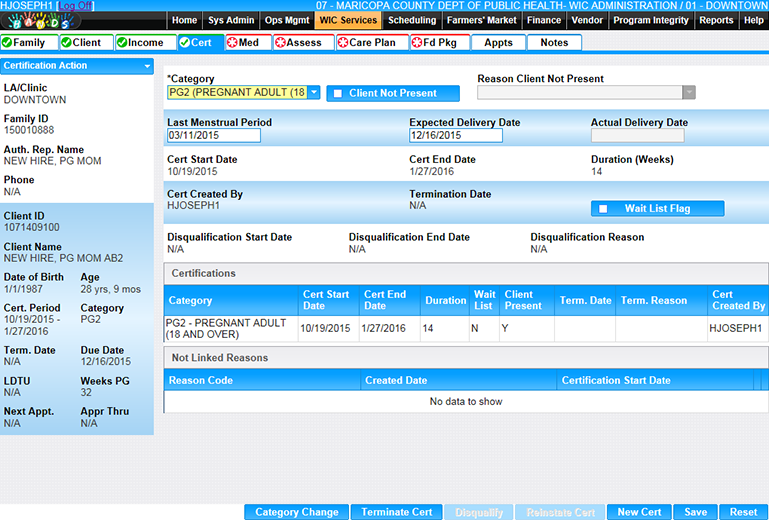Click the red X icon on Med tab
This screenshot has height=520, width=769.
[232, 43]
